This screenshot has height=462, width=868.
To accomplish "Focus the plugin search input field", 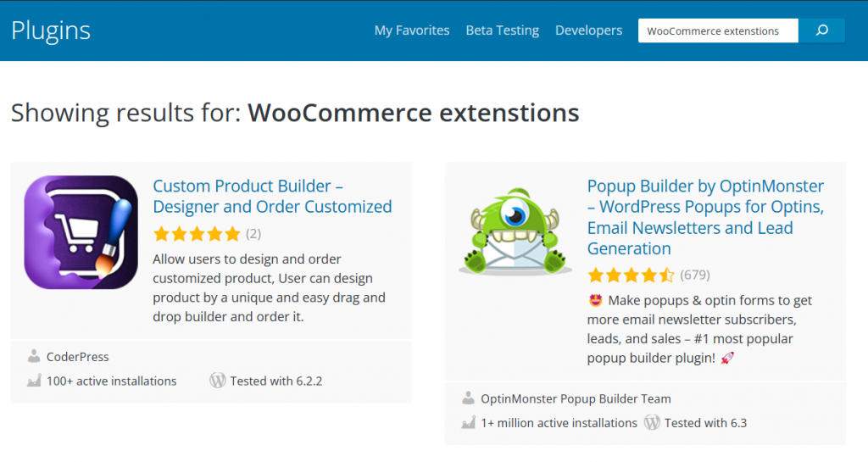I will pos(718,31).
